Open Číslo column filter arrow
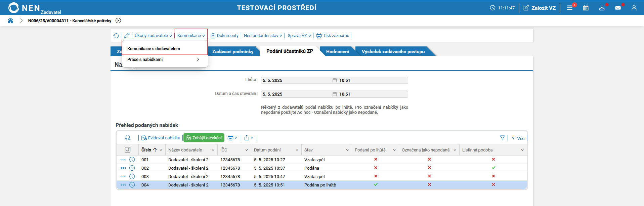The width and height of the screenshot is (644, 206). pos(161,150)
